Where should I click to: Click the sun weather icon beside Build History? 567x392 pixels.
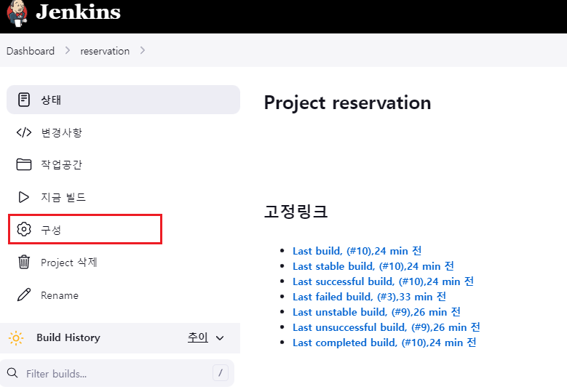[x=16, y=338]
